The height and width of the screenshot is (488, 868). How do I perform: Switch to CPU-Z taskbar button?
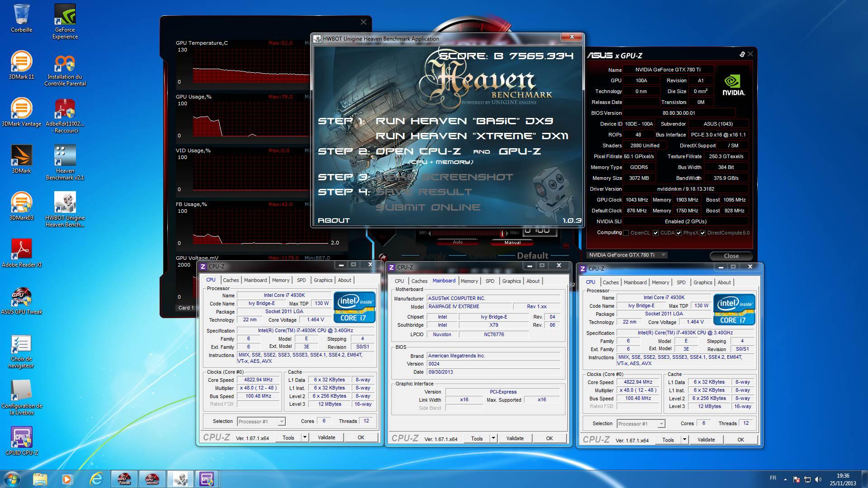coord(207,479)
